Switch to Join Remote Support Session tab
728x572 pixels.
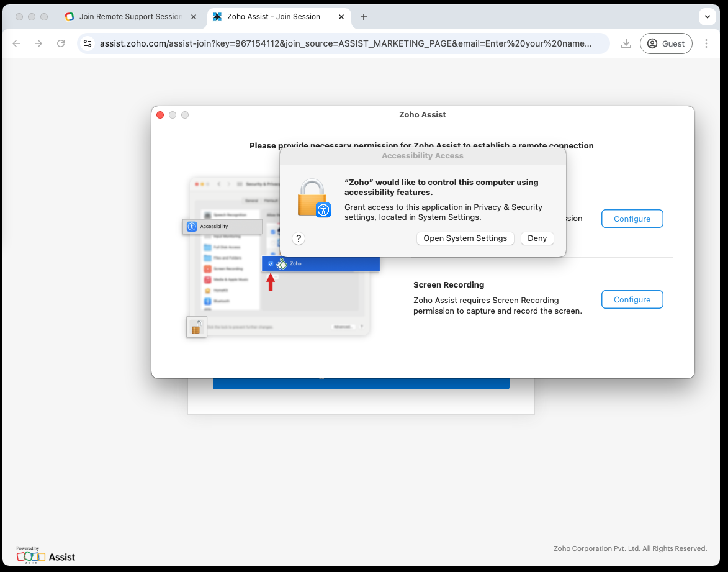pos(130,17)
